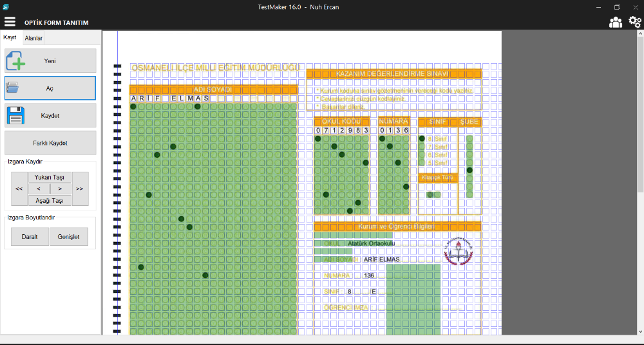644x345 pixels.
Task: Click the Aç open-folder button
Action: pyautogui.click(x=50, y=88)
